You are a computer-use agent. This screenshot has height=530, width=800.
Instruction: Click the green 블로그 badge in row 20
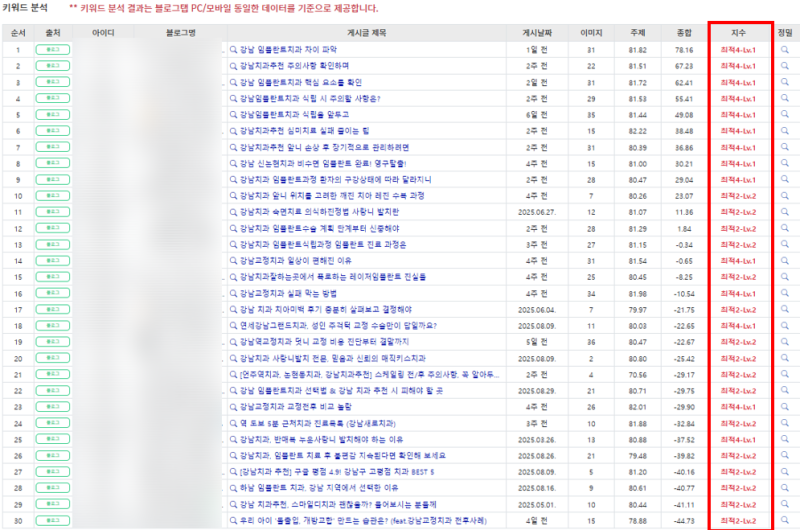point(53,358)
